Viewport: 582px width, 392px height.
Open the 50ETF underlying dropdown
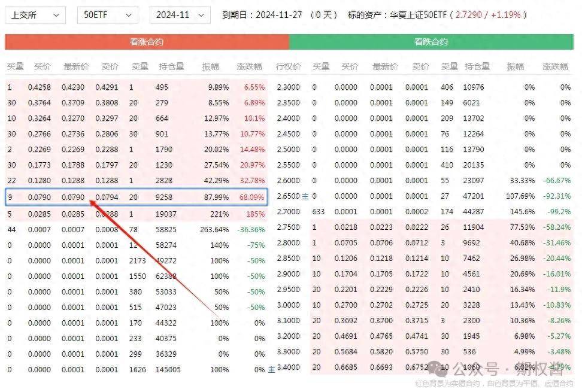(108, 15)
